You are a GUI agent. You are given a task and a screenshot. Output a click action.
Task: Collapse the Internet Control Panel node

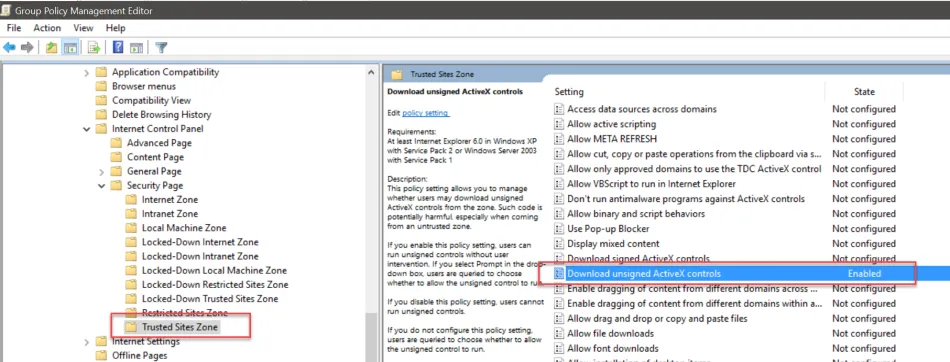click(x=87, y=129)
